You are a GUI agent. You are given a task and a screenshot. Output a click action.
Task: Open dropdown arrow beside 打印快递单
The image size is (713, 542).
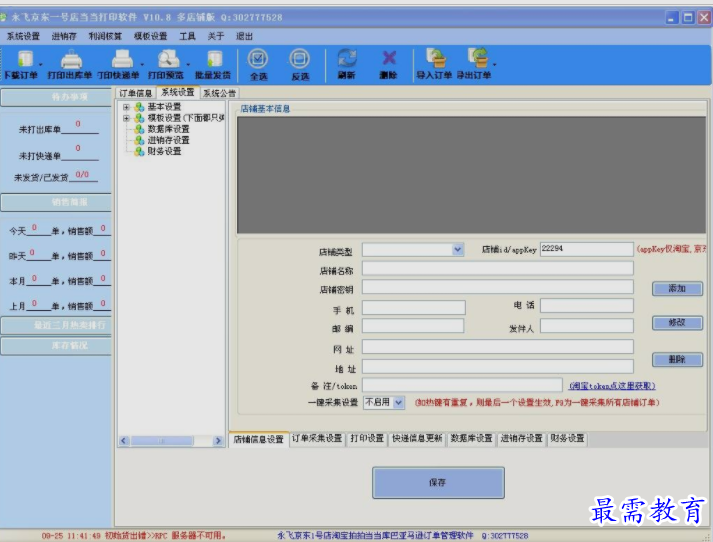click(x=141, y=65)
